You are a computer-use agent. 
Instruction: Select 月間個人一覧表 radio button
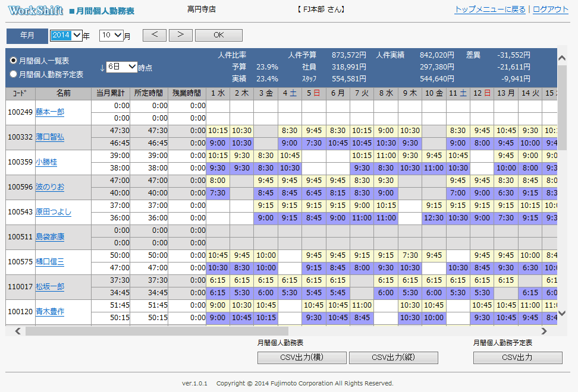tap(13, 61)
